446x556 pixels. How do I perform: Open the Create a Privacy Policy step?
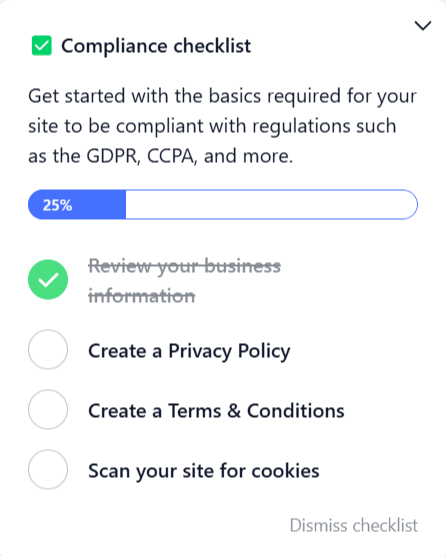click(x=189, y=351)
